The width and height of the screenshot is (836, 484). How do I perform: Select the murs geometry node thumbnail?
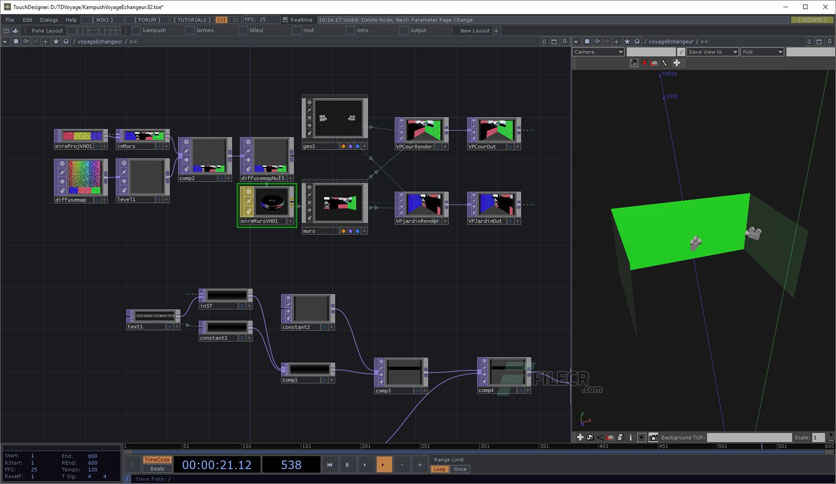pyautogui.click(x=334, y=204)
